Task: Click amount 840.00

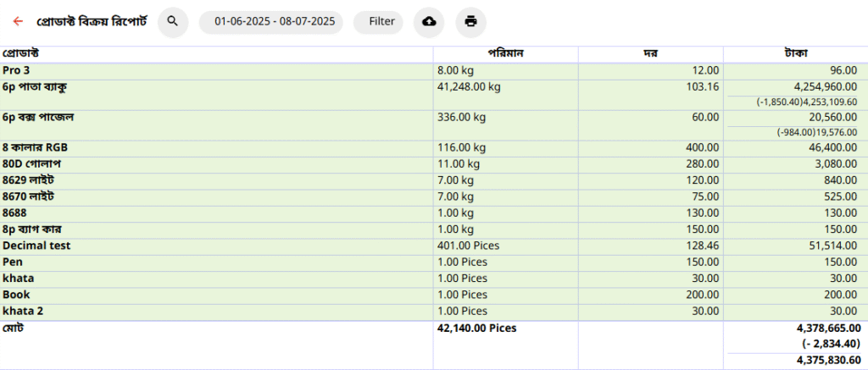Action: coord(841,180)
